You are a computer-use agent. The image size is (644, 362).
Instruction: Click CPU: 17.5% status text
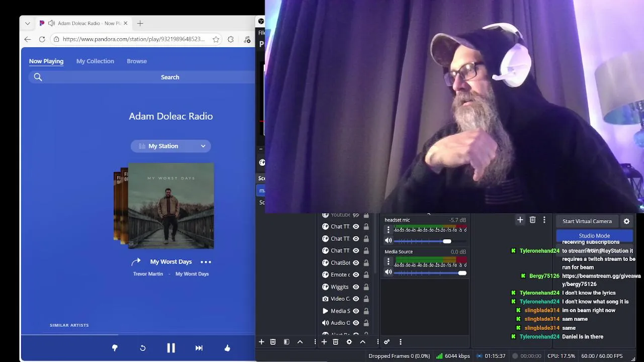(x=561, y=356)
